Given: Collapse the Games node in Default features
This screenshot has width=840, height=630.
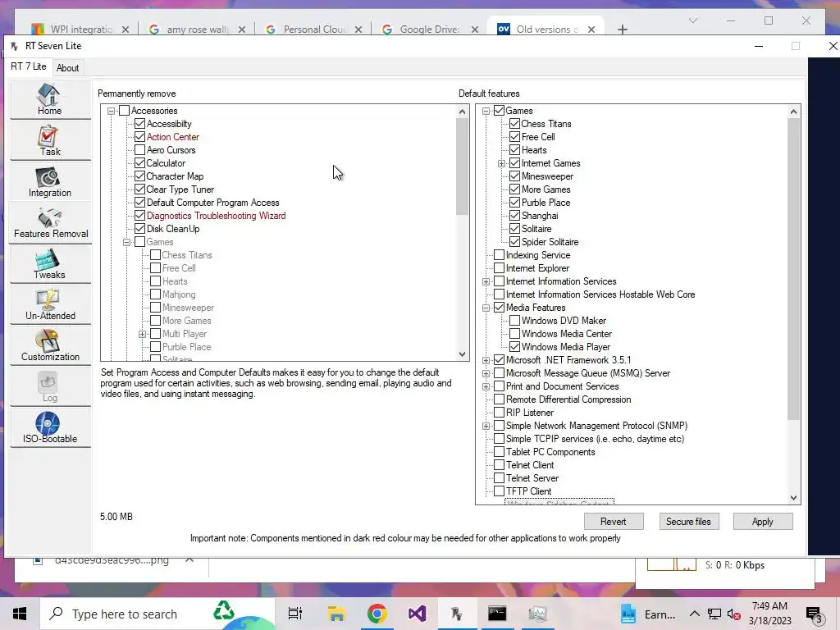Looking at the screenshot, I should [x=486, y=111].
